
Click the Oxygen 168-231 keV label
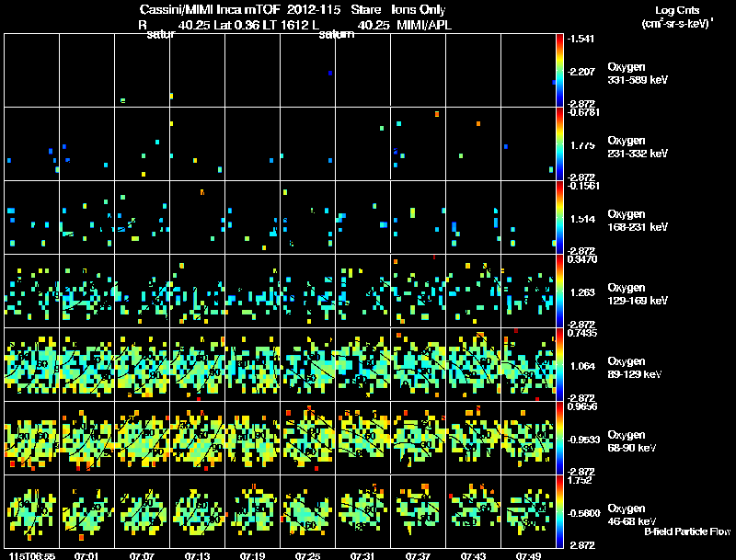pos(638,221)
